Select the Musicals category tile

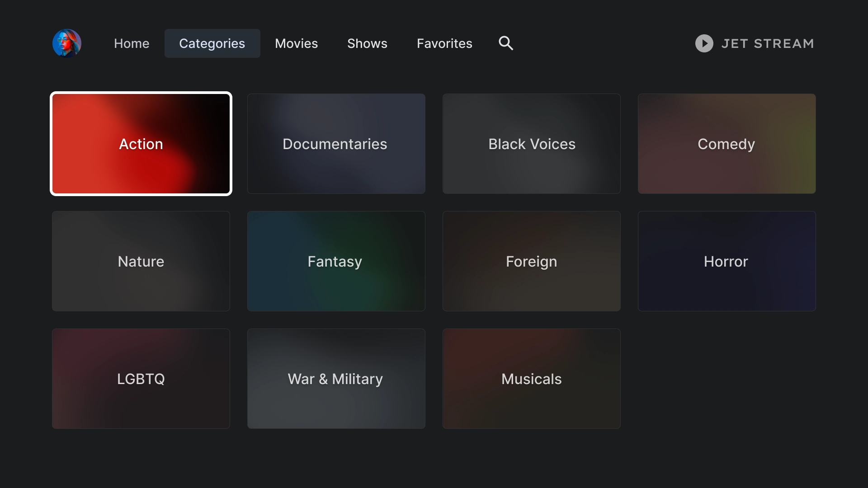[531, 378]
